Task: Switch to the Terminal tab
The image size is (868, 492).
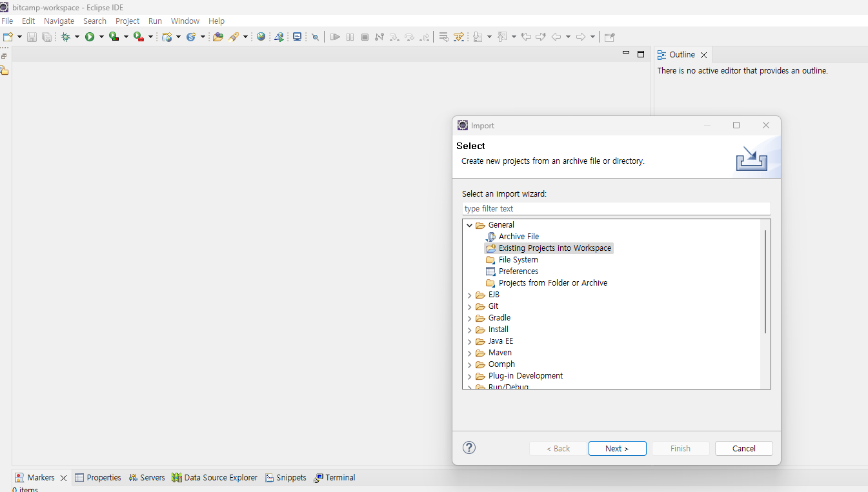Action: (x=334, y=478)
